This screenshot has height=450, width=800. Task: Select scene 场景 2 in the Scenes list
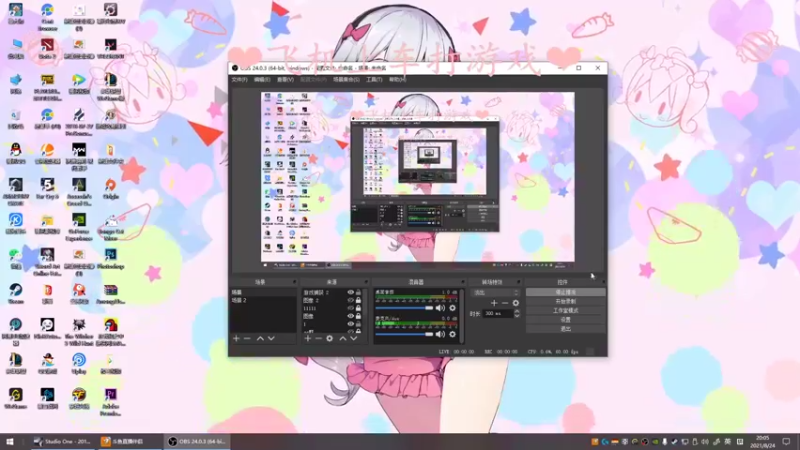[263, 301]
